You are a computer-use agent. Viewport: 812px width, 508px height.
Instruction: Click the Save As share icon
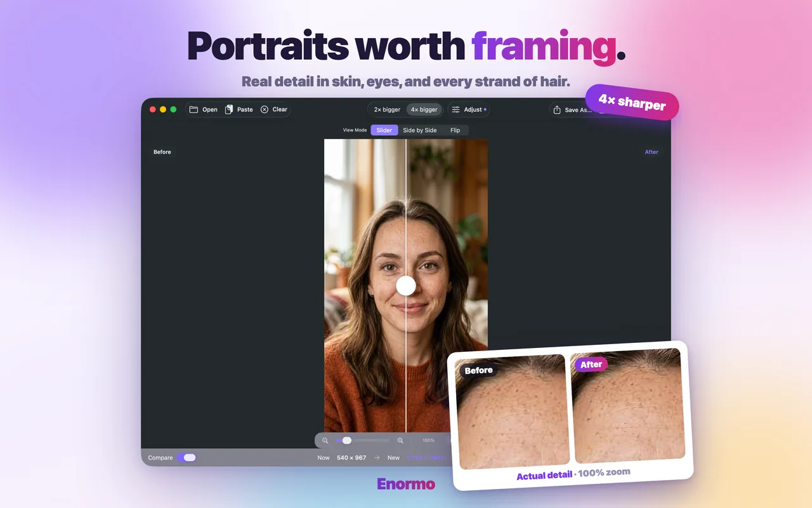click(557, 110)
